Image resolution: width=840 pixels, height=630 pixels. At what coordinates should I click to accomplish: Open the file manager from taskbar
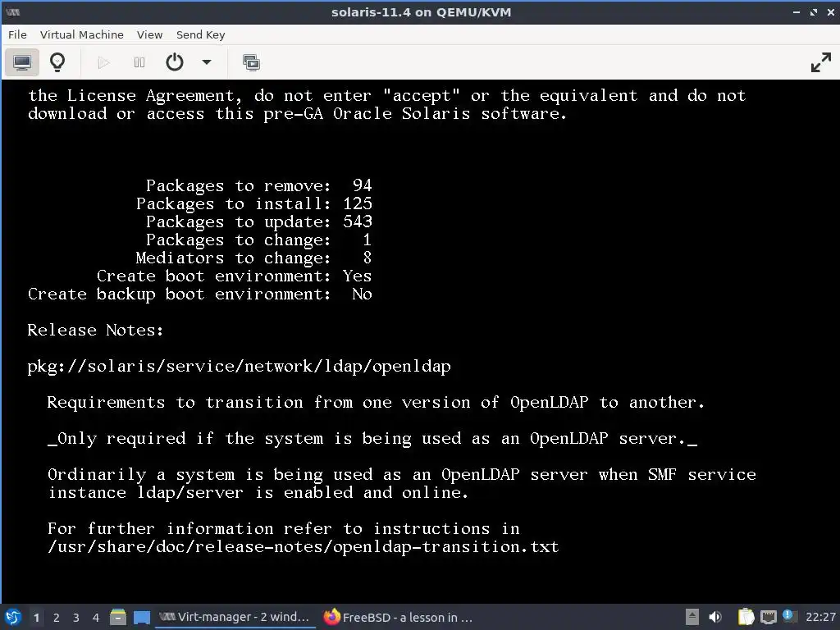click(x=118, y=617)
